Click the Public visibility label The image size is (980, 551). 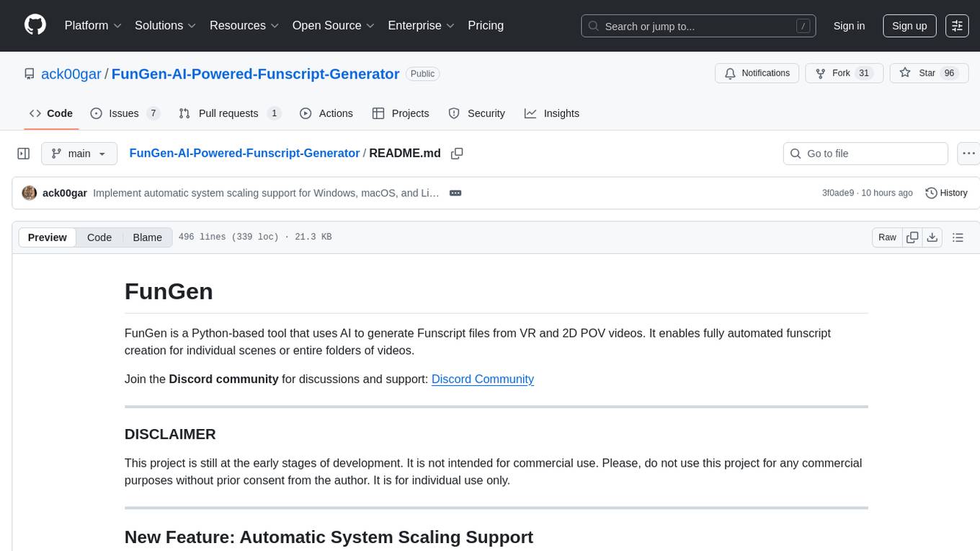tap(422, 74)
